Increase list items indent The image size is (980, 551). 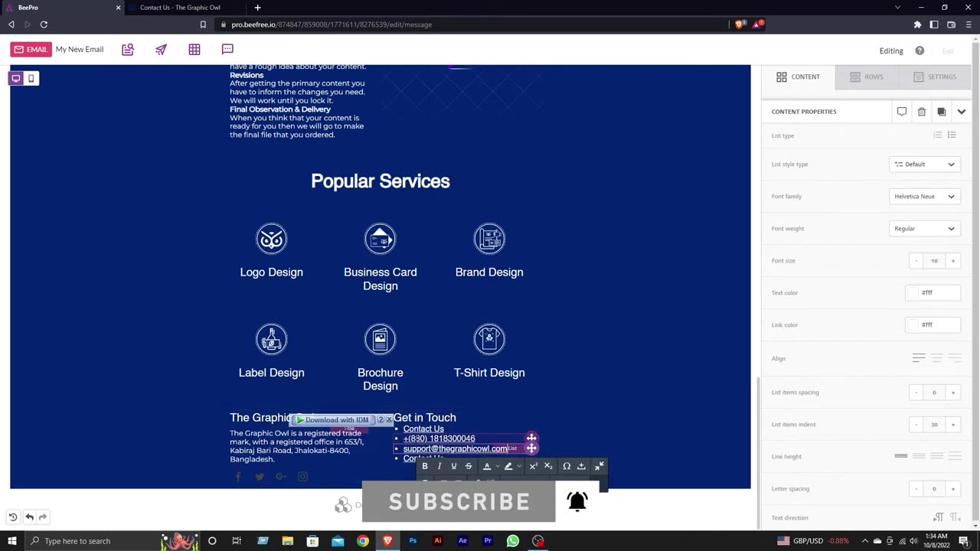tap(953, 425)
